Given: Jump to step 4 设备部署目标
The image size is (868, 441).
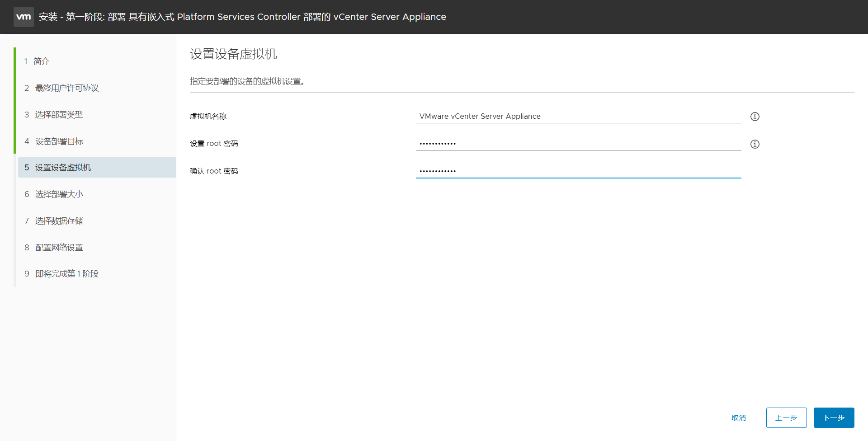Looking at the screenshot, I should click(x=54, y=141).
